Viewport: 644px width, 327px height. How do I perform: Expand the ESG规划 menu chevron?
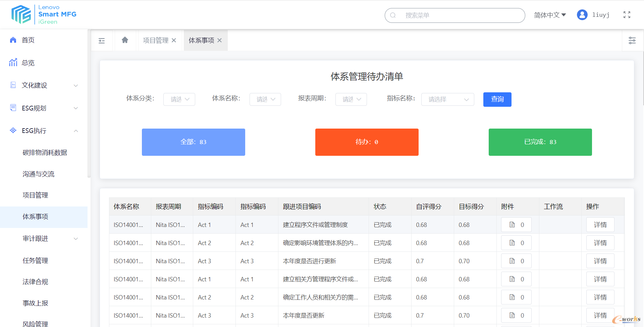click(x=76, y=108)
